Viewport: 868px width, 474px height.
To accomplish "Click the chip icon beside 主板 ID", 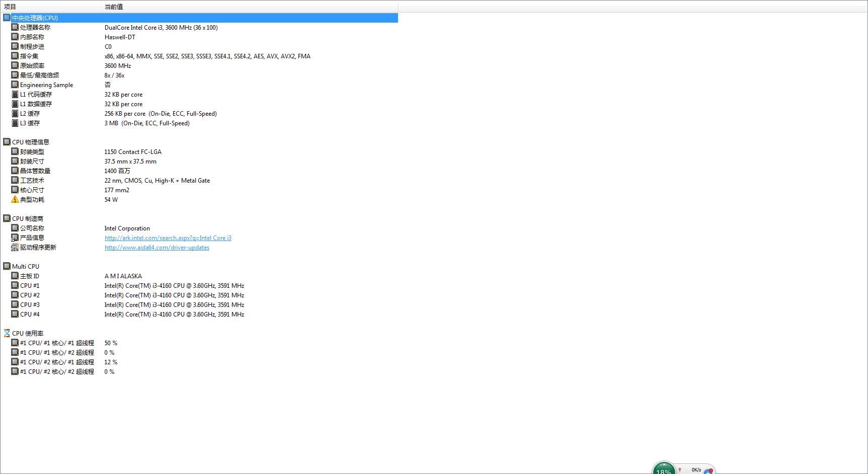I will click(15, 276).
